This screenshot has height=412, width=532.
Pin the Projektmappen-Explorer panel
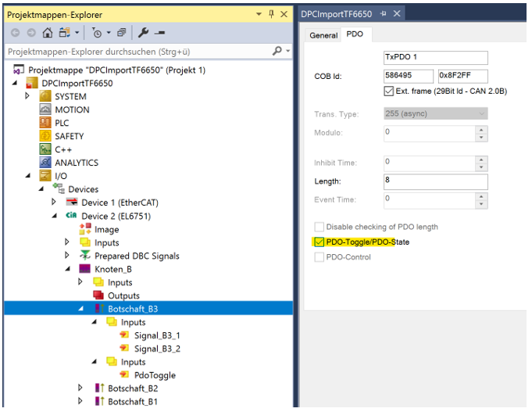tap(271, 14)
